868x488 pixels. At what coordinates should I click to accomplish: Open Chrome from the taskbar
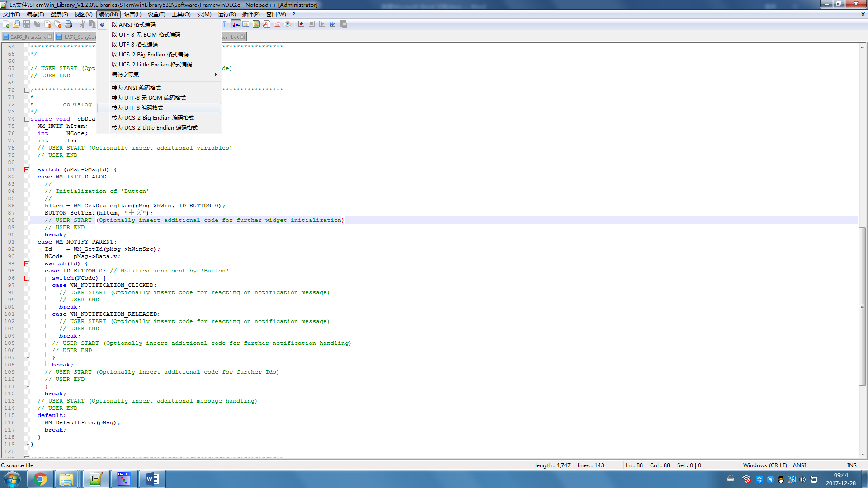[x=40, y=479]
